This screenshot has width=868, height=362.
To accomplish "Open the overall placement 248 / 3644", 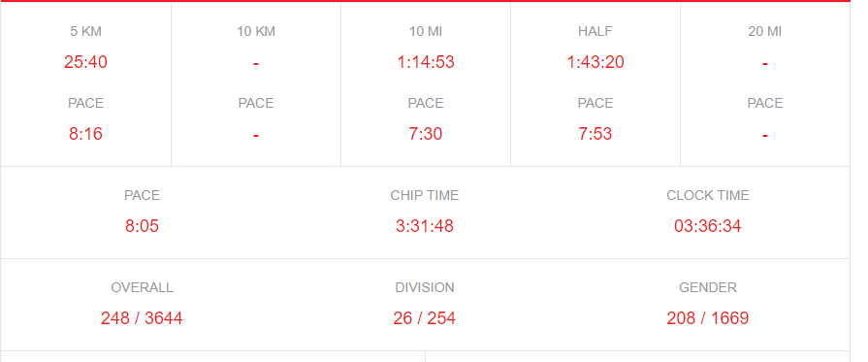I will [x=142, y=318].
